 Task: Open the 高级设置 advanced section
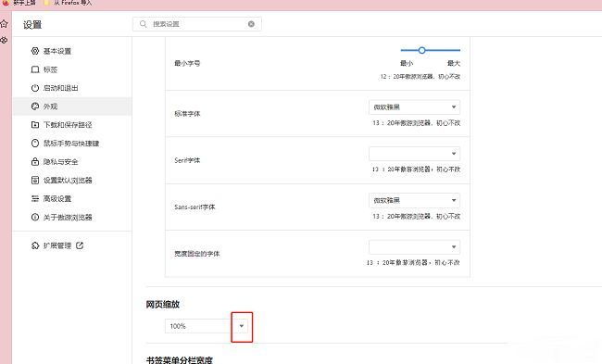pyautogui.click(x=72, y=198)
